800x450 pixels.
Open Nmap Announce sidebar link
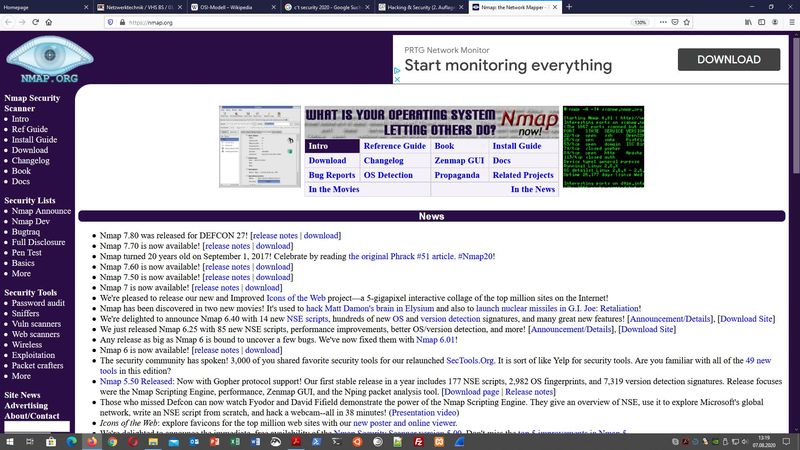[41, 211]
